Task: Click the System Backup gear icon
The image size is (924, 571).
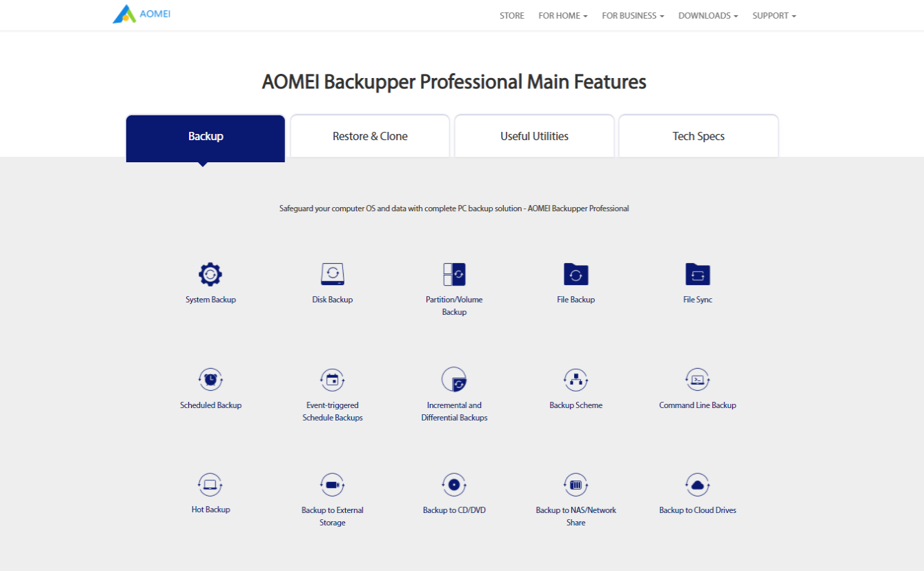Action: click(x=210, y=274)
